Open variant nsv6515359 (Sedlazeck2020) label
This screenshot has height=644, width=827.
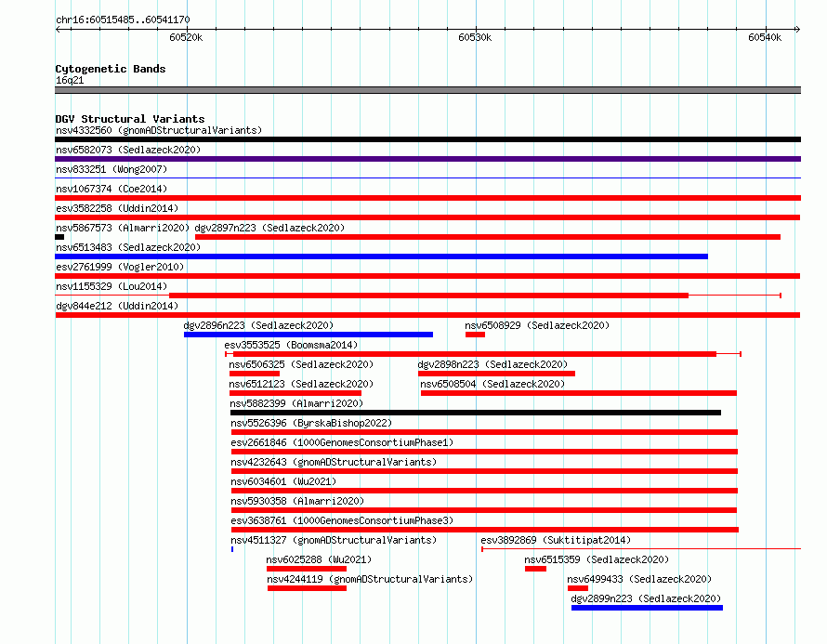coord(597,559)
